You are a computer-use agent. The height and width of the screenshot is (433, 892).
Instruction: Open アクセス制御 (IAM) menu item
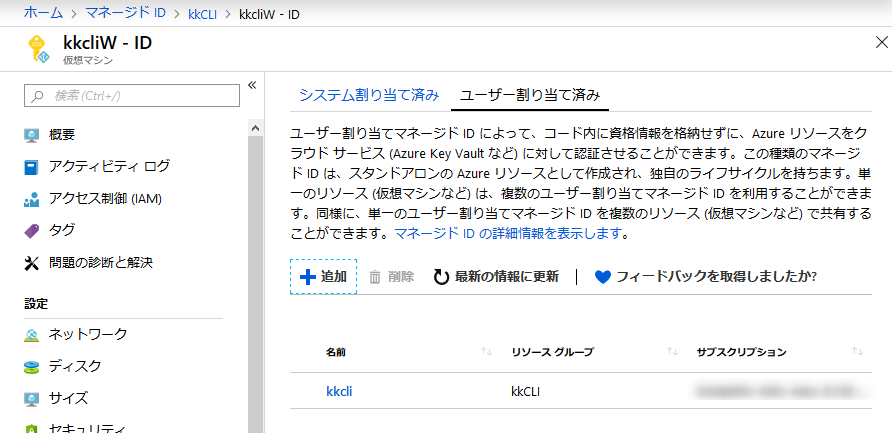pyautogui.click(x=106, y=199)
